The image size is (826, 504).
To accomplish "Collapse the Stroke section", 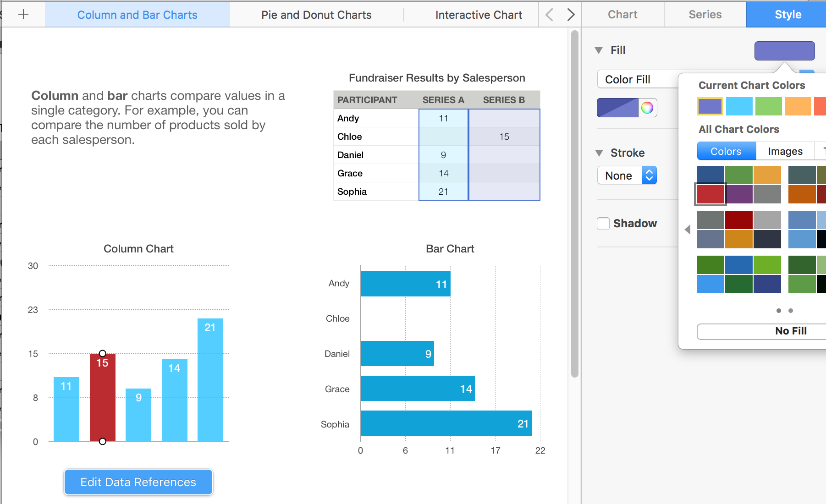I will tap(599, 153).
